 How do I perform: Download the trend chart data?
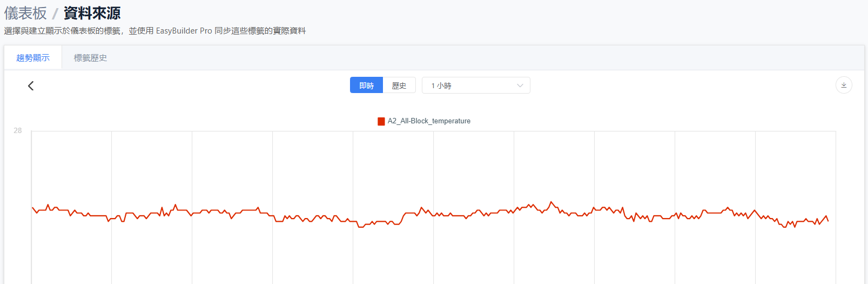(844, 85)
